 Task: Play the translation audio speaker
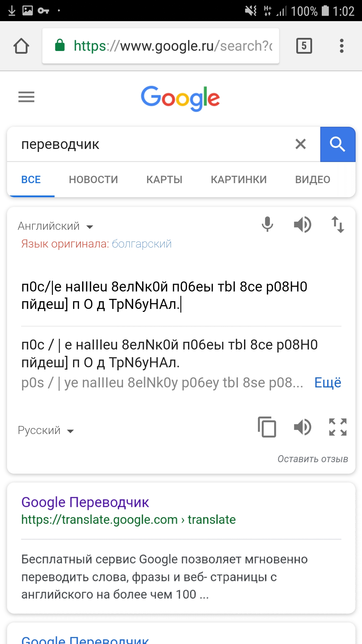click(x=302, y=427)
